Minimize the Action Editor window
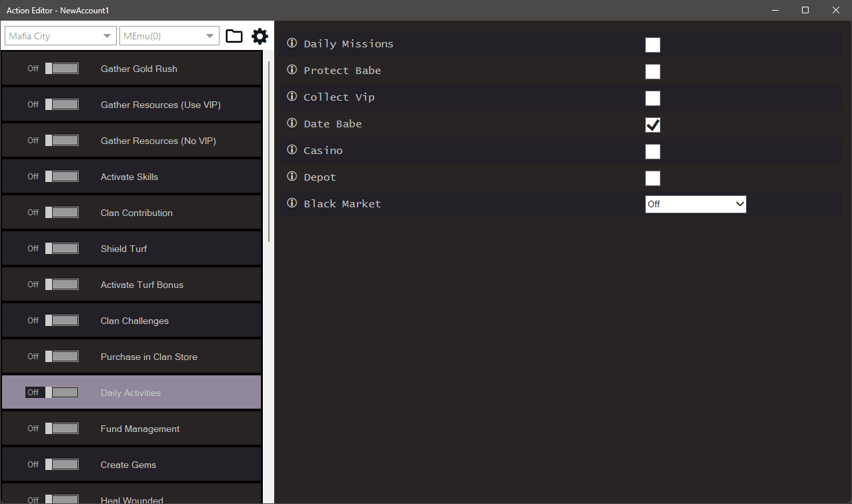 775,10
